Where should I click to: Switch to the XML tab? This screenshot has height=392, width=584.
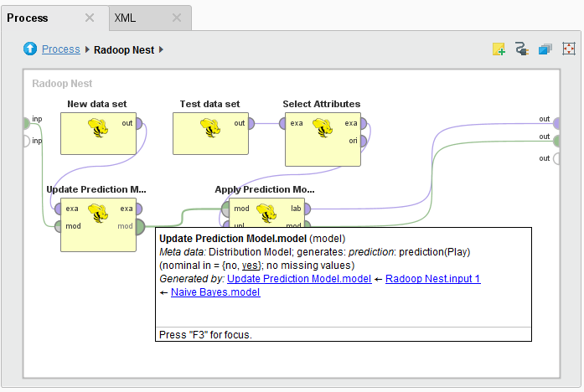coord(125,18)
